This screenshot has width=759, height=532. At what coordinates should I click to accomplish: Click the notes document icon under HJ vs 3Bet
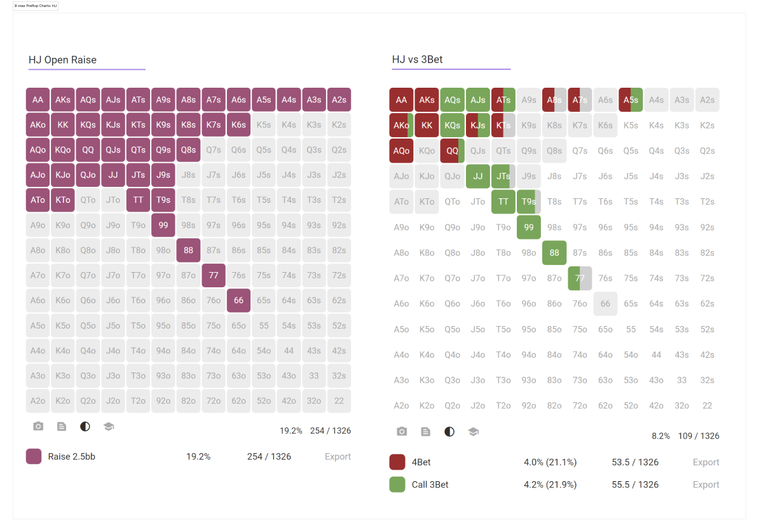pyautogui.click(x=425, y=432)
